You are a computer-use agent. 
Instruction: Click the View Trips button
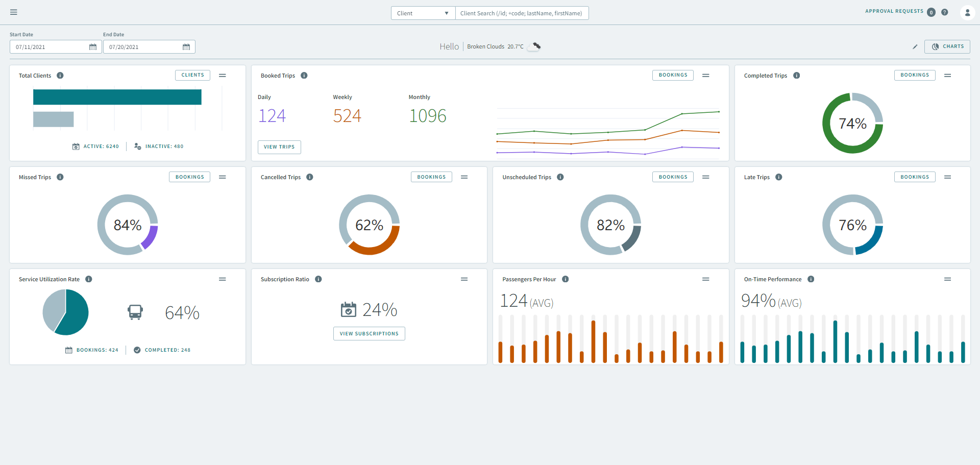(279, 147)
